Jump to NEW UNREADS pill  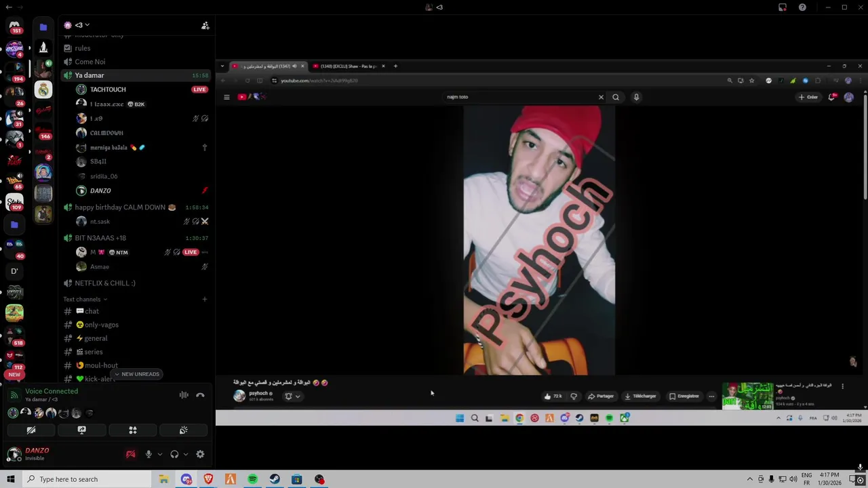point(137,374)
